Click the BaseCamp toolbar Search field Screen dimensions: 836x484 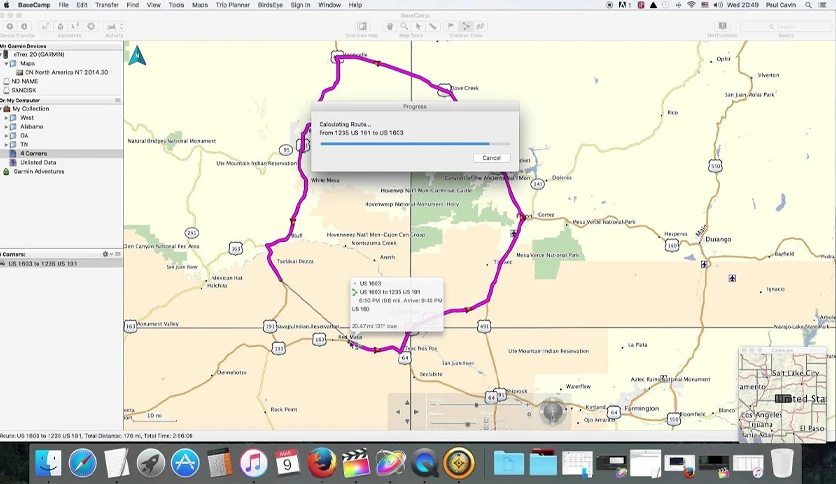[x=786, y=26]
